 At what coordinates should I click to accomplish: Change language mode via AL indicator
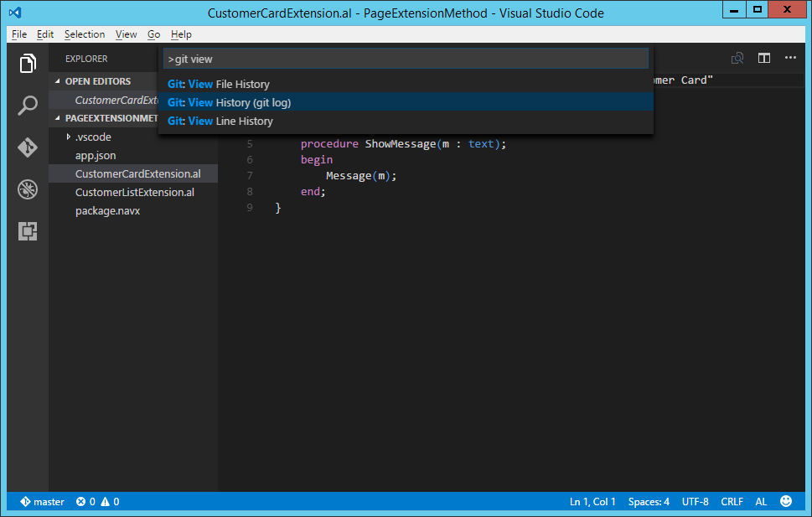pos(761,501)
